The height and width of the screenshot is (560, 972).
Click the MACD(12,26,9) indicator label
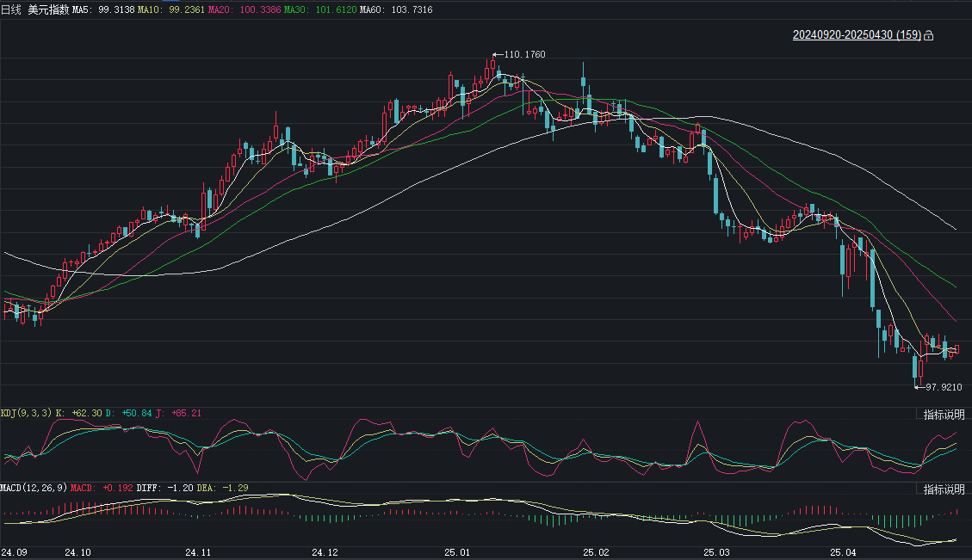point(34,488)
